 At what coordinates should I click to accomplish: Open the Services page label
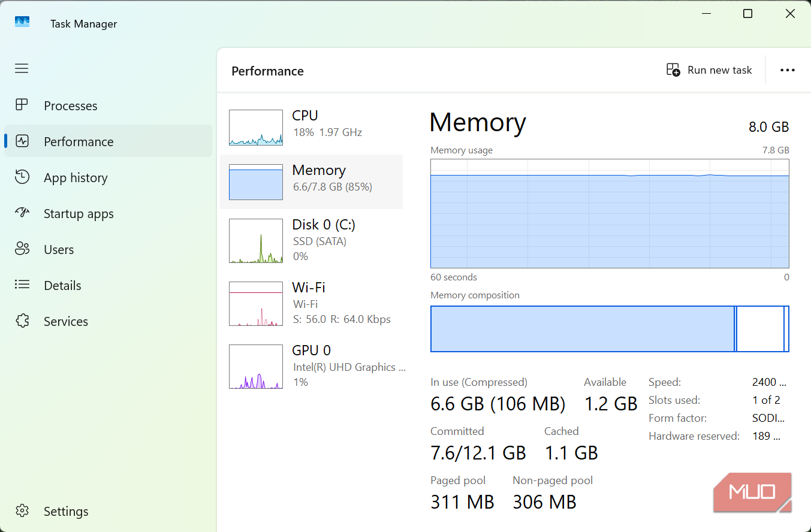pyautogui.click(x=66, y=322)
